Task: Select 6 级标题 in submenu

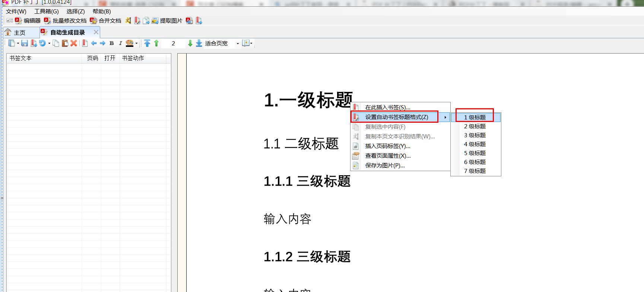Action: (x=476, y=162)
